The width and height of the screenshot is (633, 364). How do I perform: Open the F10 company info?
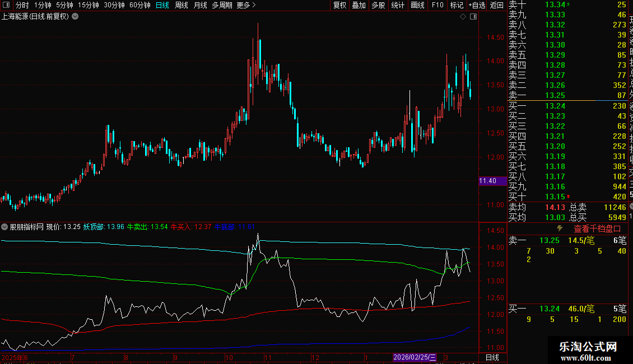(437, 5)
